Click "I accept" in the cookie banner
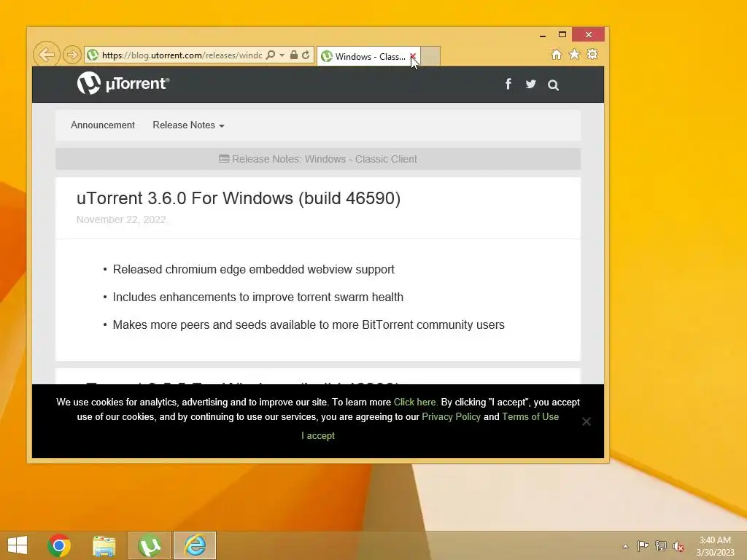The width and height of the screenshot is (747, 560). (318, 436)
